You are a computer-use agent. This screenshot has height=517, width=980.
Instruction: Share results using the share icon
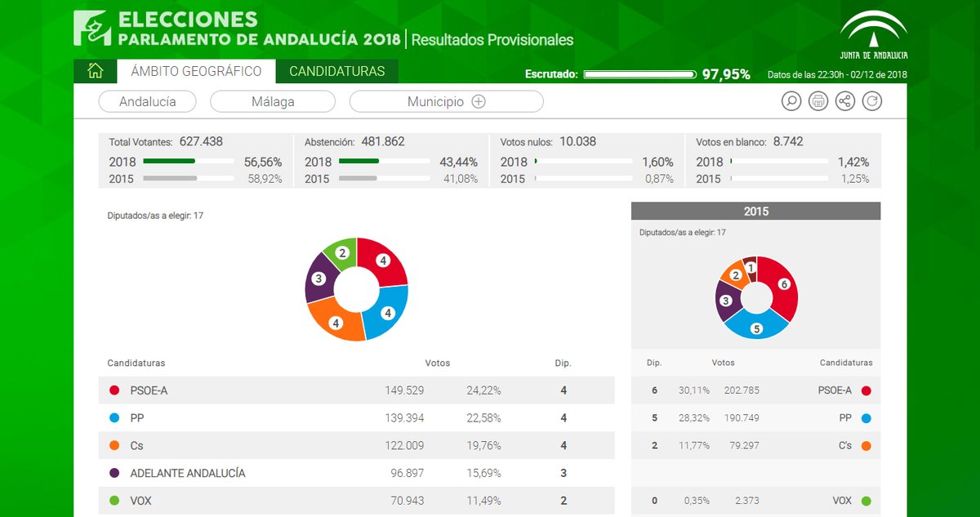pyautogui.click(x=845, y=101)
